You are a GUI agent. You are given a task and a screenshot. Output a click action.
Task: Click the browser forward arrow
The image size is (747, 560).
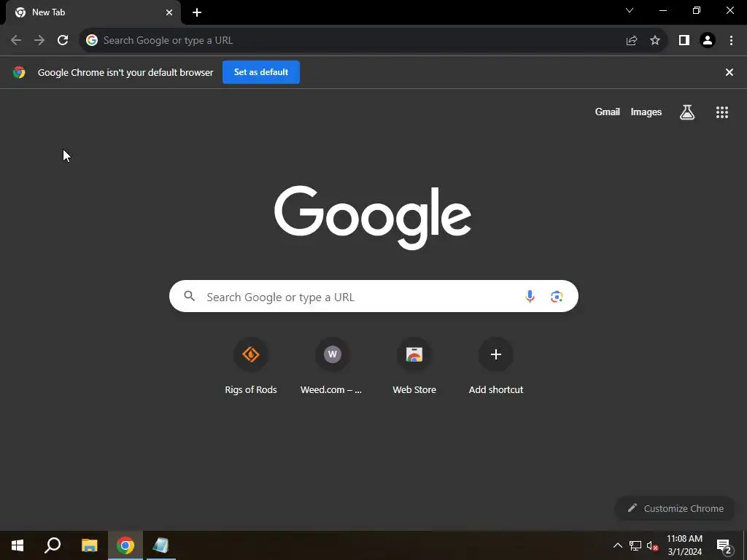[39, 40]
